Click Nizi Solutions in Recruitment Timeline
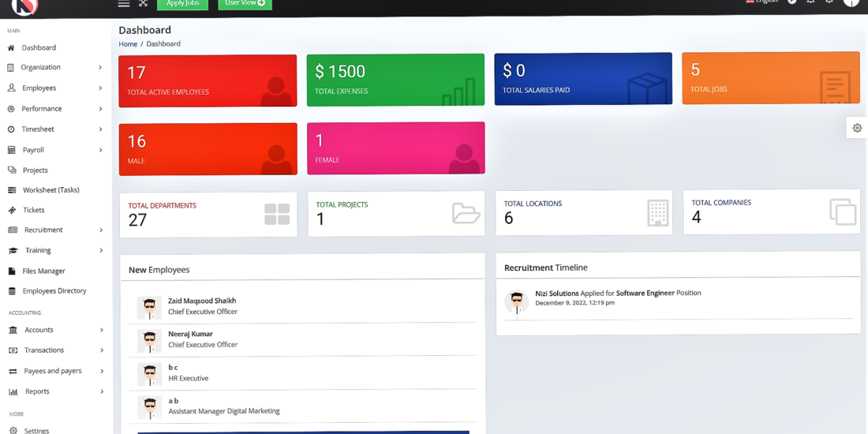The width and height of the screenshot is (868, 434). pos(557,294)
